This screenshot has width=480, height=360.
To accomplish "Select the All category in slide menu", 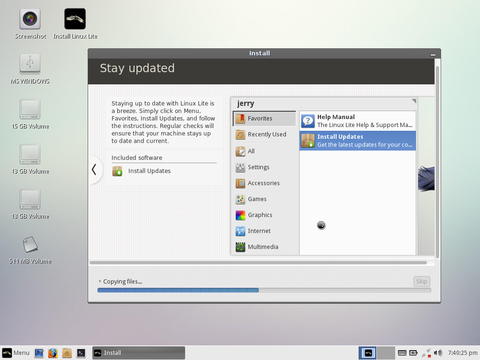I will [264, 151].
